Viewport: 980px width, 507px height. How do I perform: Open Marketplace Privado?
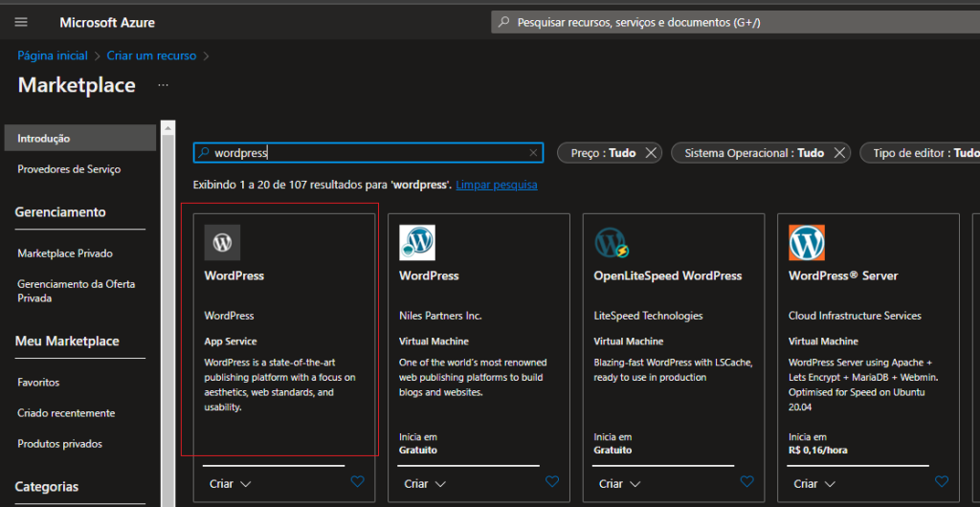65,253
